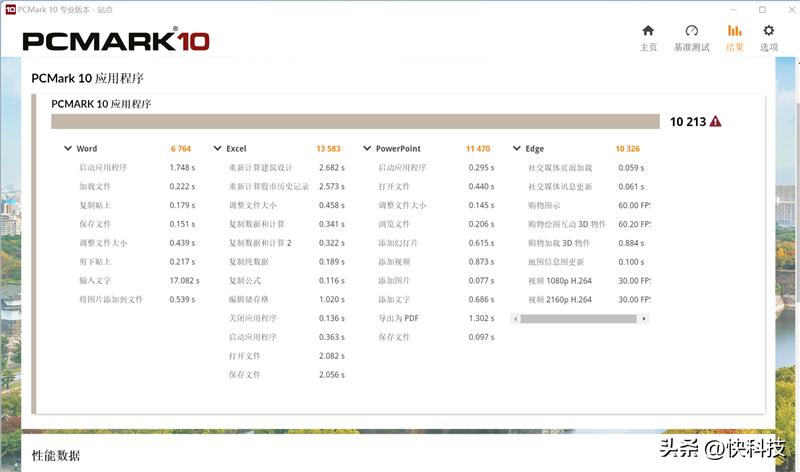The image size is (800, 472).
Task: Select the Excel value 2.056 s
Action: (332, 375)
